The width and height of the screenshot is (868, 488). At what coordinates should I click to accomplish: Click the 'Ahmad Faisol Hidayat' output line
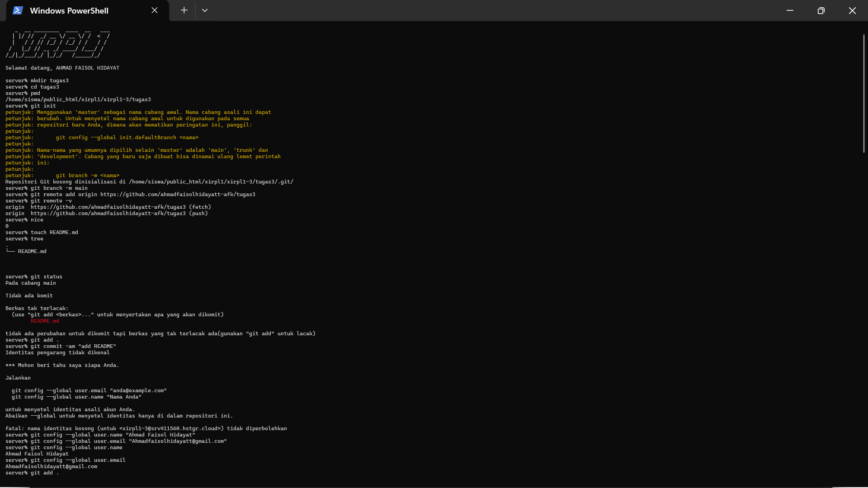37,454
